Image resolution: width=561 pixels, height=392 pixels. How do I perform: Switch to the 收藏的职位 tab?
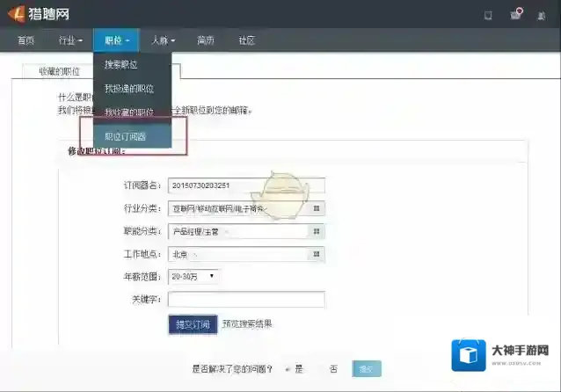(x=59, y=71)
